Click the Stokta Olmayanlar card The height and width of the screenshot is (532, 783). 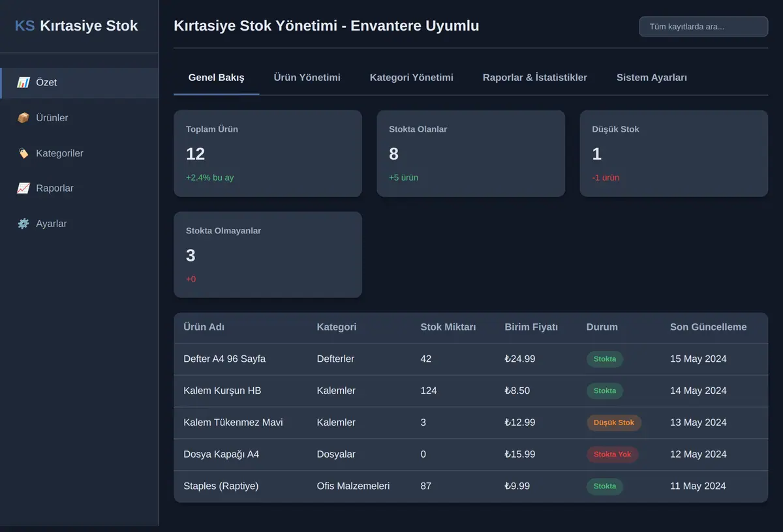[268, 255]
